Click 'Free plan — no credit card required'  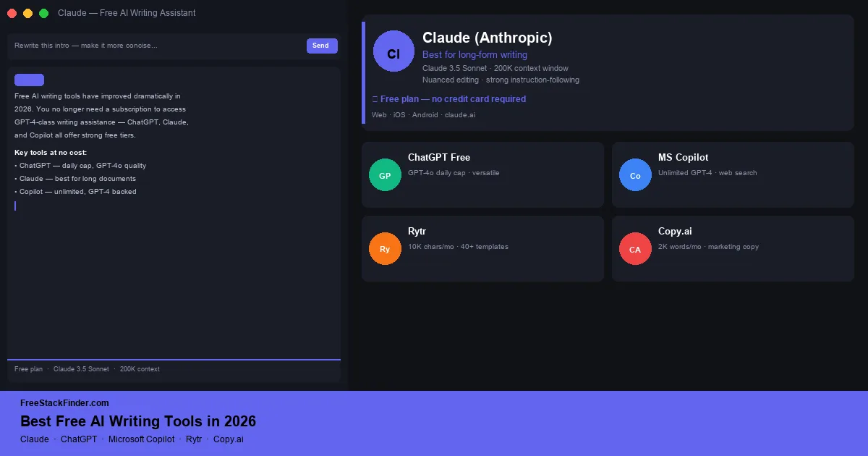(448, 99)
